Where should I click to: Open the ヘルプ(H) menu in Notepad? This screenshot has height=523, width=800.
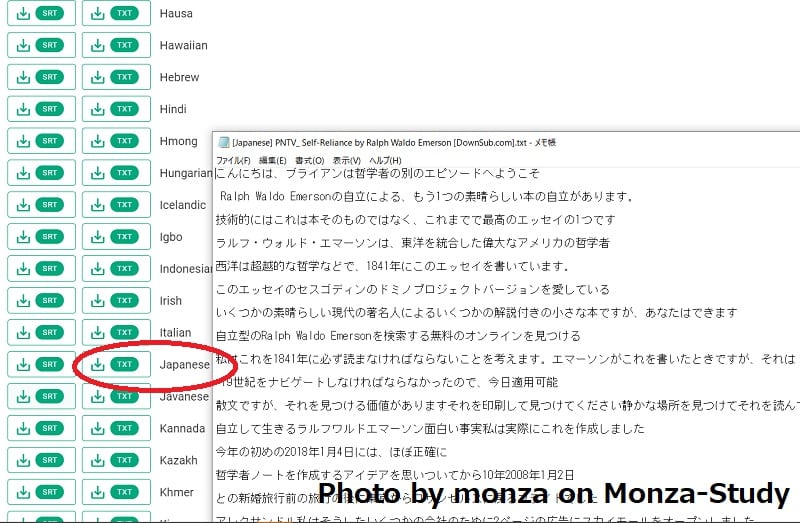(x=385, y=160)
